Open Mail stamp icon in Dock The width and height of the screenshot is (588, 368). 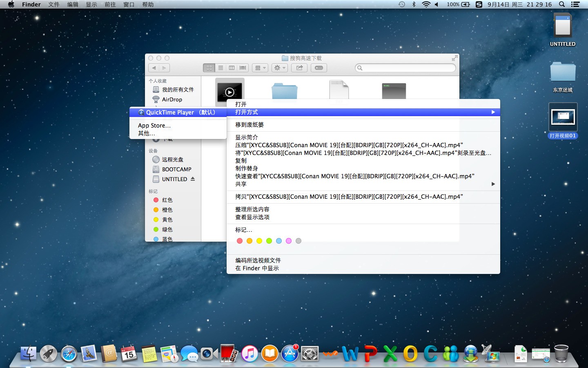tap(89, 354)
